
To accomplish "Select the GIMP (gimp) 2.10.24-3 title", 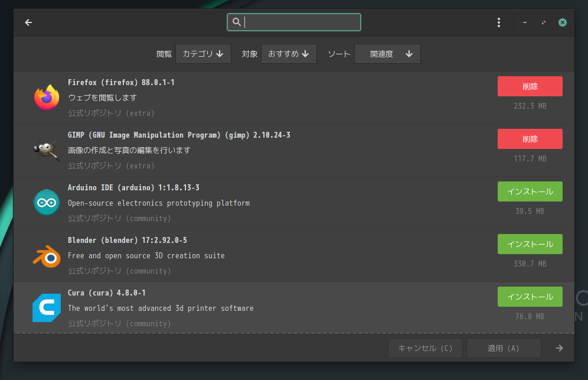I will (179, 135).
